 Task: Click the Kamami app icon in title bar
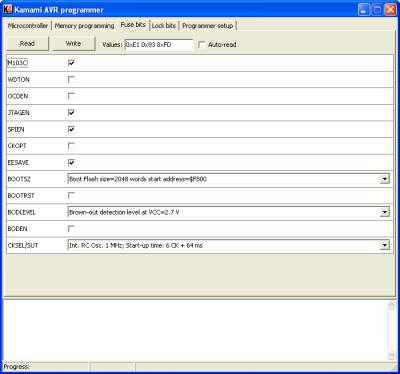click(x=8, y=9)
